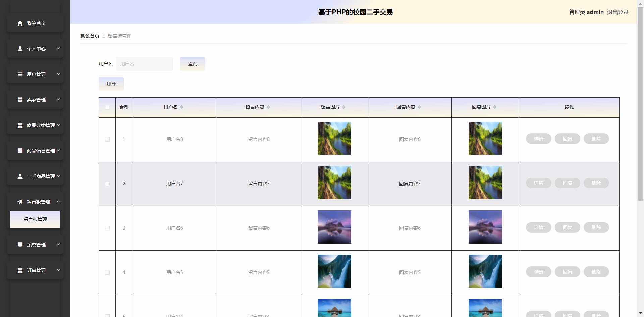The width and height of the screenshot is (644, 317).
Task: Expand the 二手商品管理 submenu arrow
Action: [x=58, y=176]
